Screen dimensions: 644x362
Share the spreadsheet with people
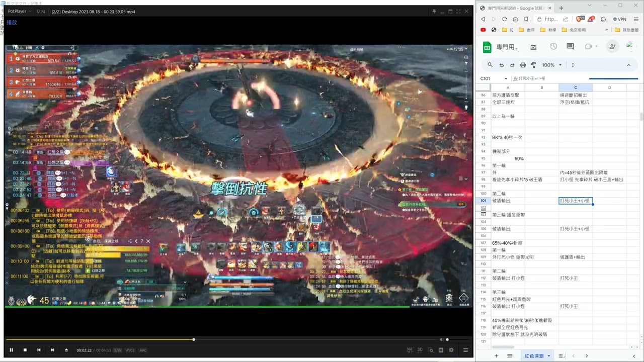(x=612, y=47)
